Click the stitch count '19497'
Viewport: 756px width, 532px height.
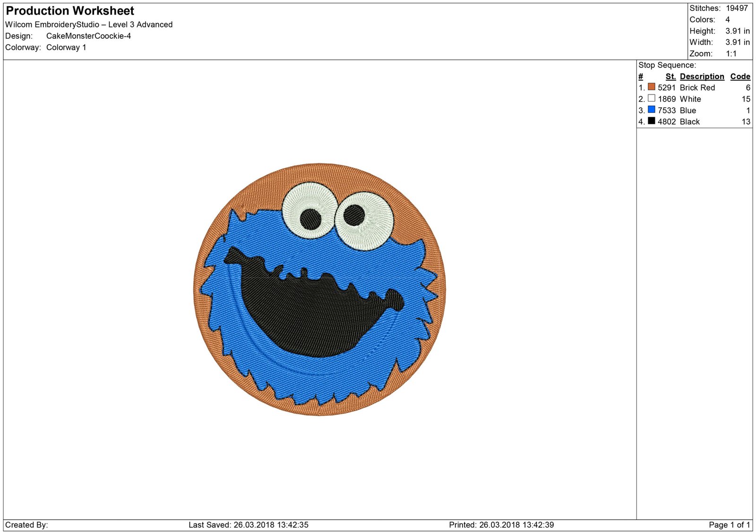pos(737,8)
